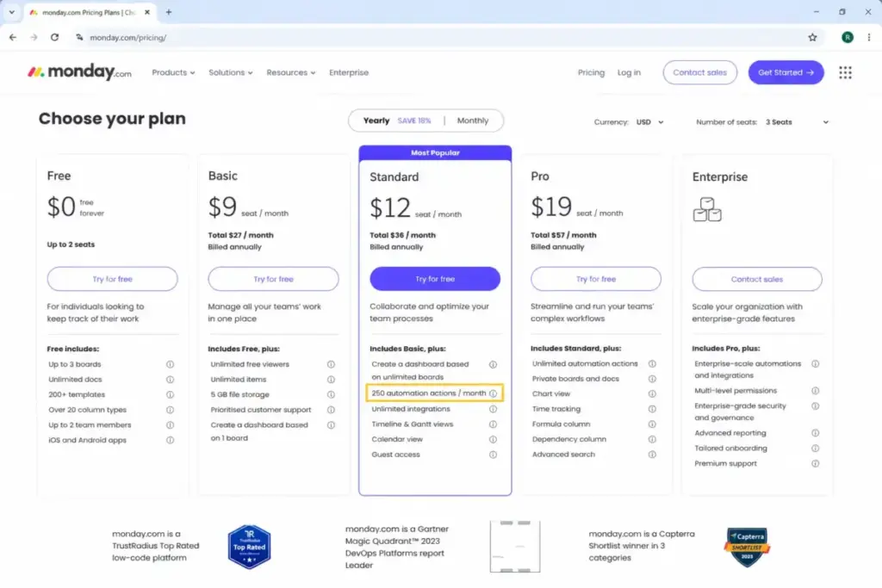This screenshot has width=882, height=588.
Task: Click "Tailored onboarding" feature text
Action: (730, 448)
